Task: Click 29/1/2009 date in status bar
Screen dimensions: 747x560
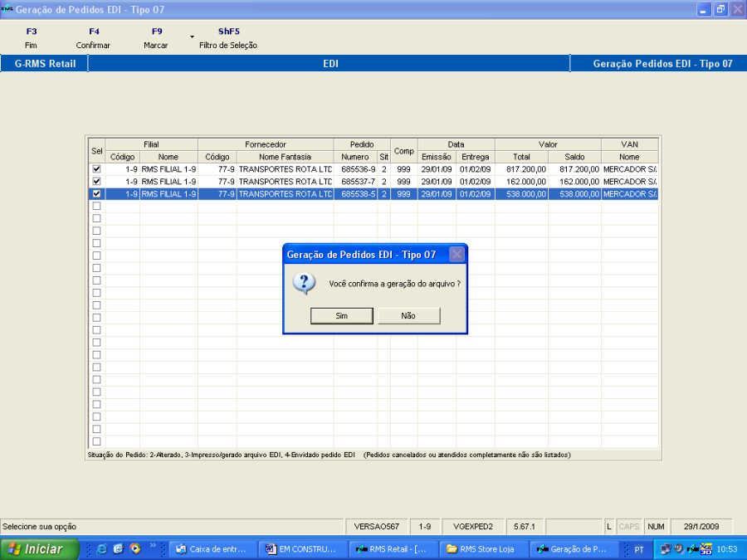Action: (x=701, y=527)
